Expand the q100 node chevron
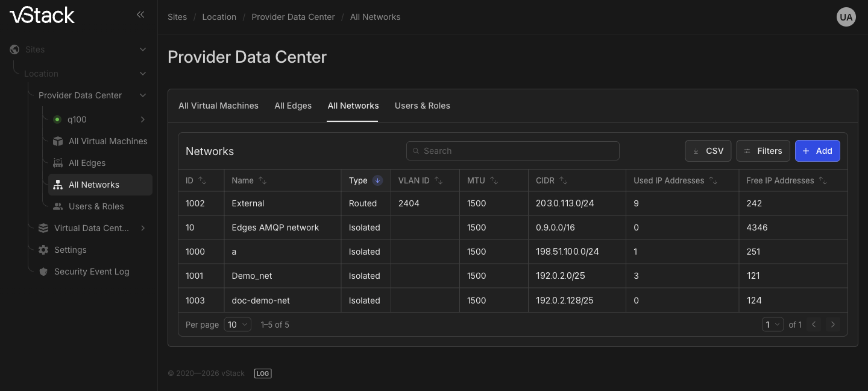This screenshot has height=391, width=868. click(143, 119)
